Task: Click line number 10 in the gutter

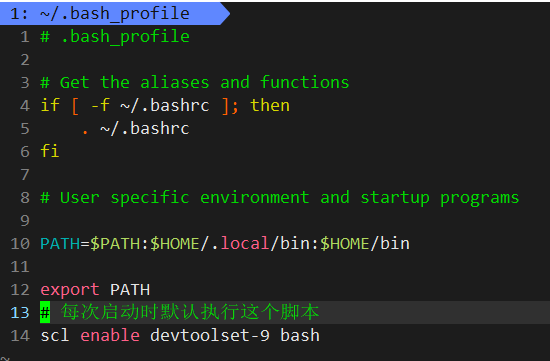Action: pos(20,244)
